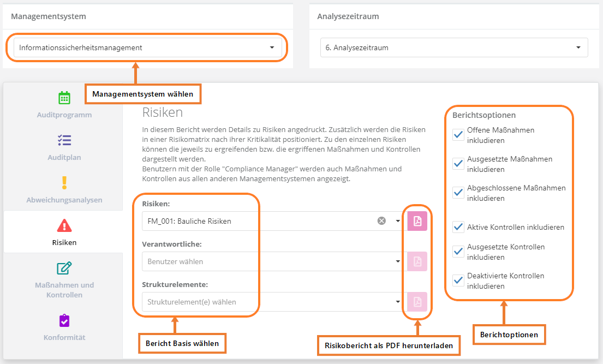Click PDF icon beside Strukturelemente field

click(417, 302)
